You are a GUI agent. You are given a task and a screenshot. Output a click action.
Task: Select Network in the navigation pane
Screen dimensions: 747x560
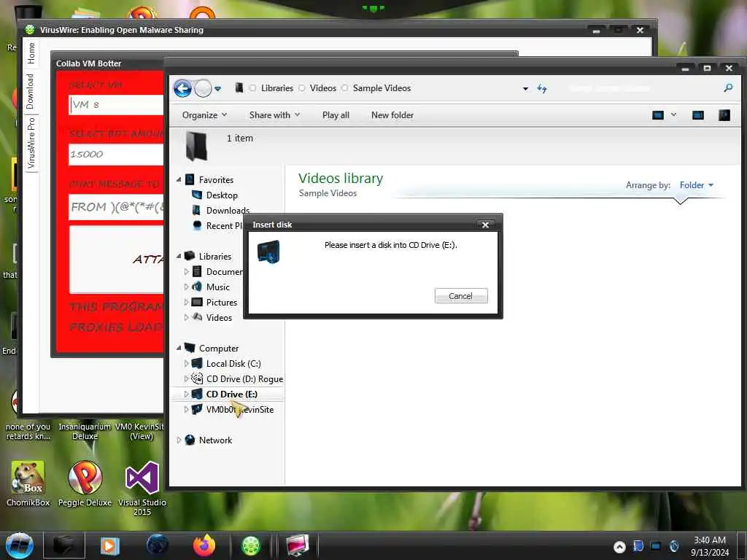point(215,440)
